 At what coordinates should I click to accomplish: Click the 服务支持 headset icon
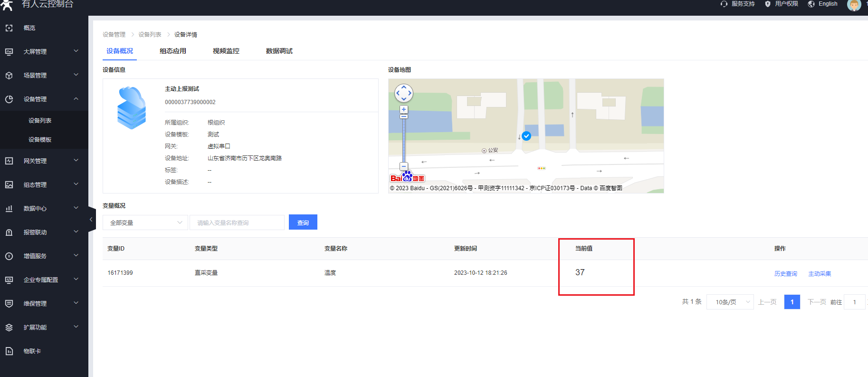coord(724,4)
